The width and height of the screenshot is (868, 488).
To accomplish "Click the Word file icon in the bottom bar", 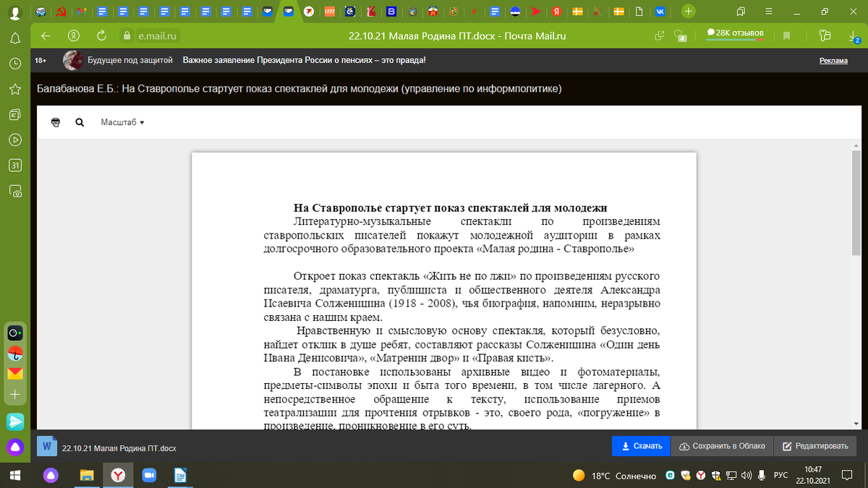I will tap(47, 447).
